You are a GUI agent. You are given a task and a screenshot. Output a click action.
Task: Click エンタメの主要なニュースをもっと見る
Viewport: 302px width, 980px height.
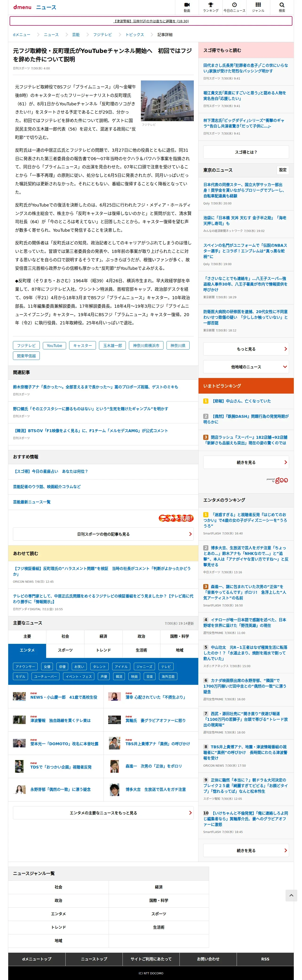tap(103, 813)
